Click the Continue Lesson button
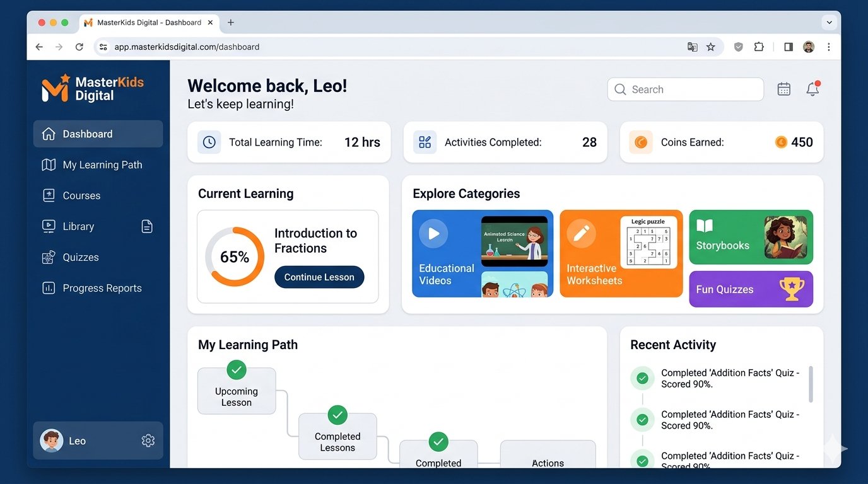 [319, 277]
